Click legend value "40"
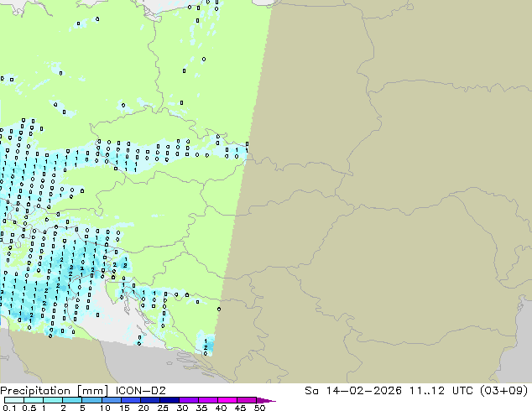The image size is (532, 411). [x=221, y=408]
